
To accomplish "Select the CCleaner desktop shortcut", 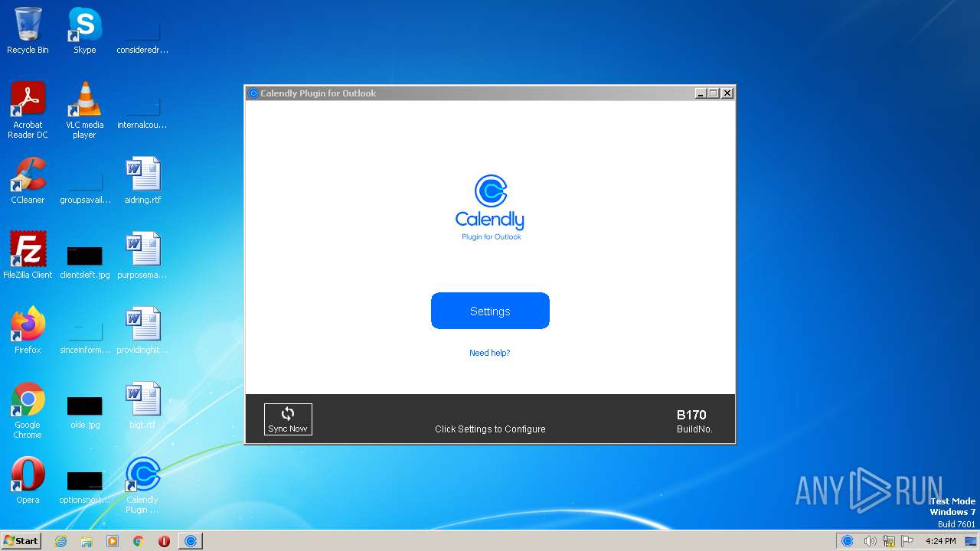I will (x=28, y=181).
